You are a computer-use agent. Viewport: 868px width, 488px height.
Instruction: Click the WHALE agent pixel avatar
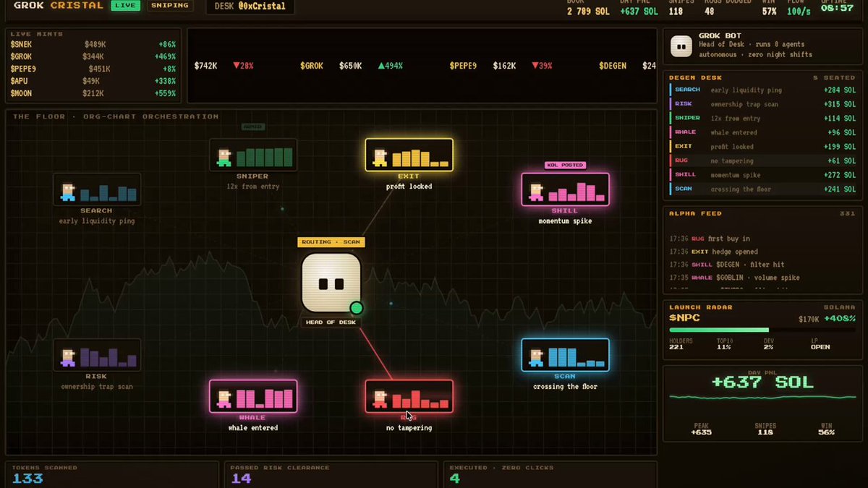pos(224,398)
